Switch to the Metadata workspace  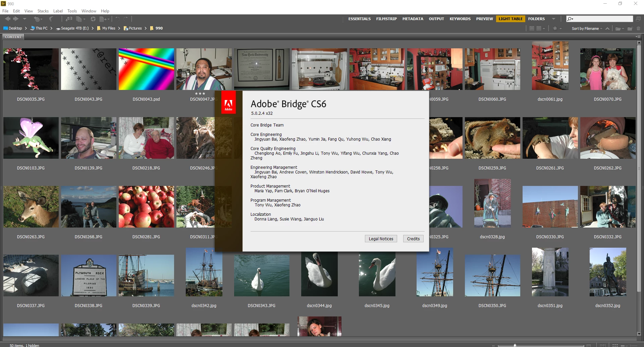click(x=413, y=19)
